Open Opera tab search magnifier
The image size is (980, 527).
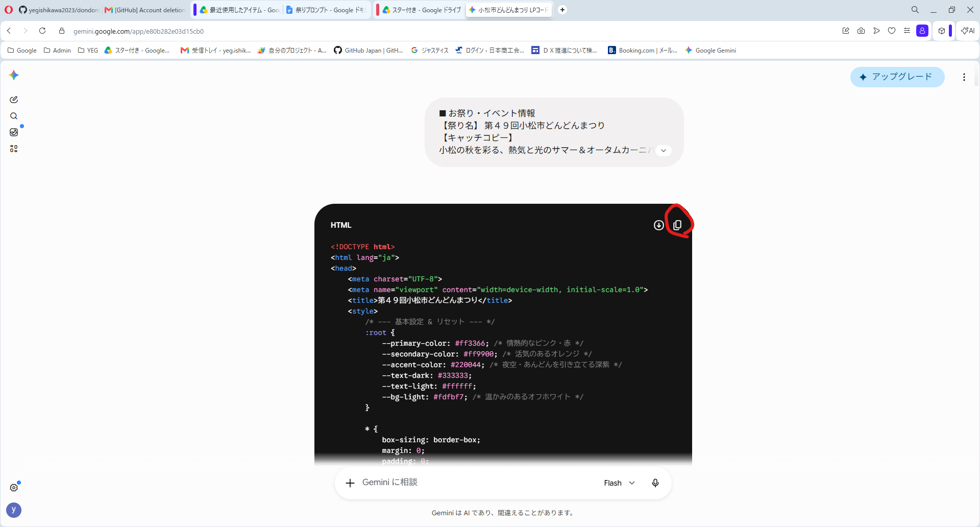coord(915,10)
